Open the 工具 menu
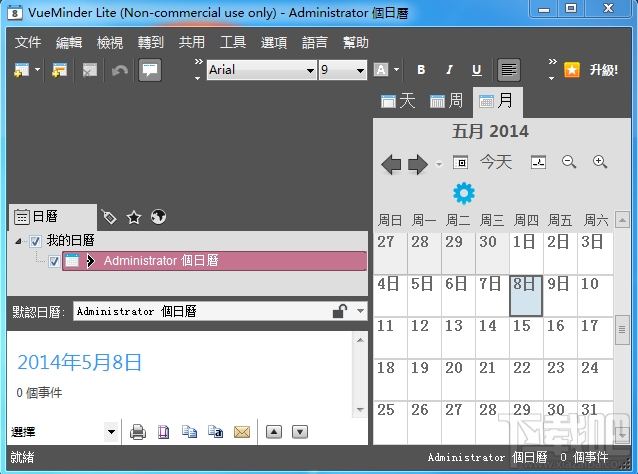Viewport: 638px width, 474px height. point(233,42)
